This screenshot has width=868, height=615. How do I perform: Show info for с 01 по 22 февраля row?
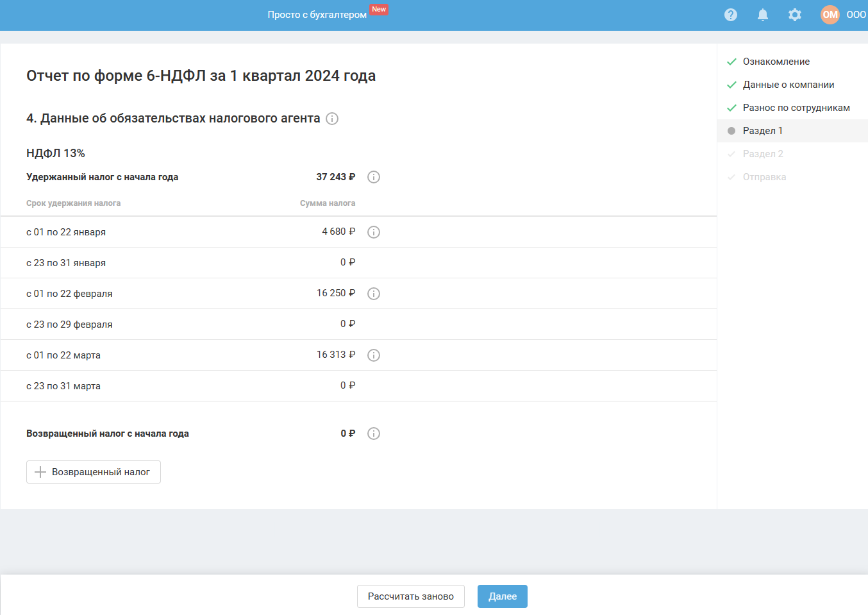click(374, 294)
